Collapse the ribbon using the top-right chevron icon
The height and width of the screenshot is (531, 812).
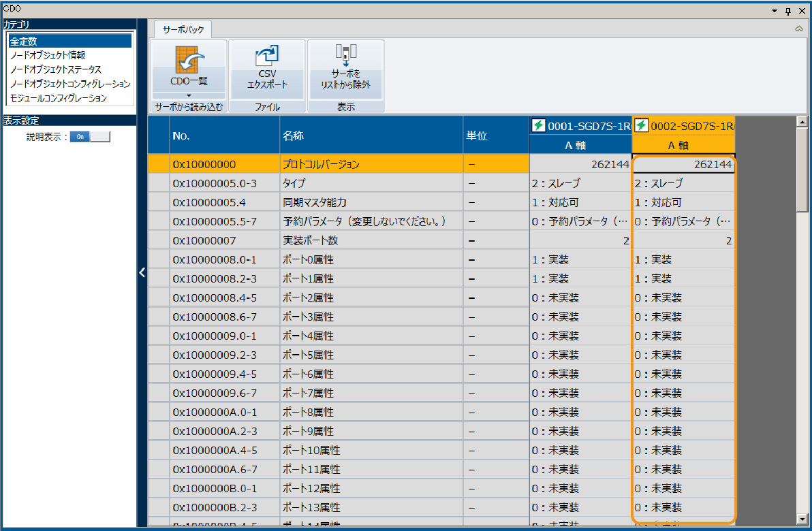point(799,29)
